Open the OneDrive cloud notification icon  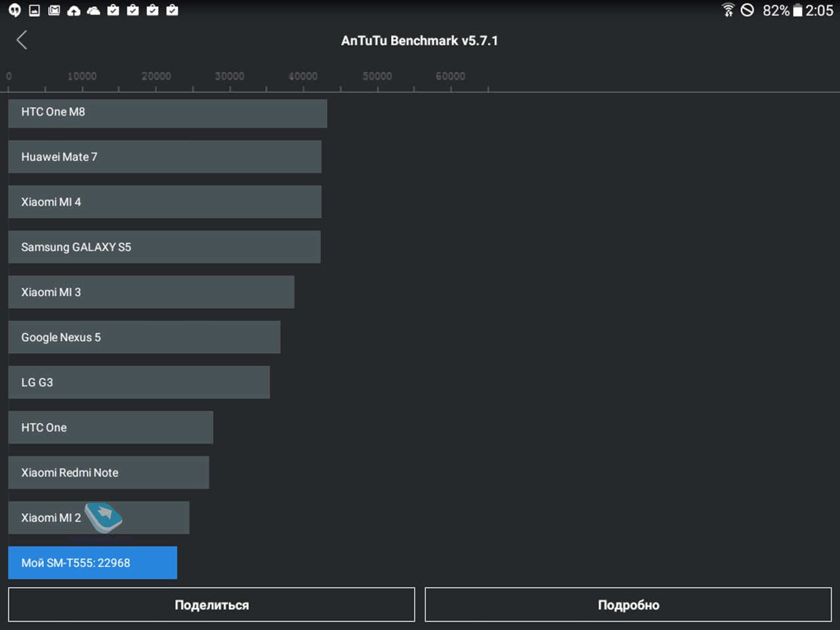click(93, 10)
